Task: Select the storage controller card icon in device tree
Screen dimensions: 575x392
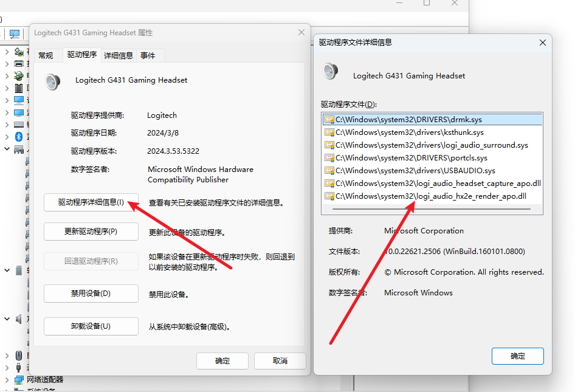Action: (x=19, y=52)
